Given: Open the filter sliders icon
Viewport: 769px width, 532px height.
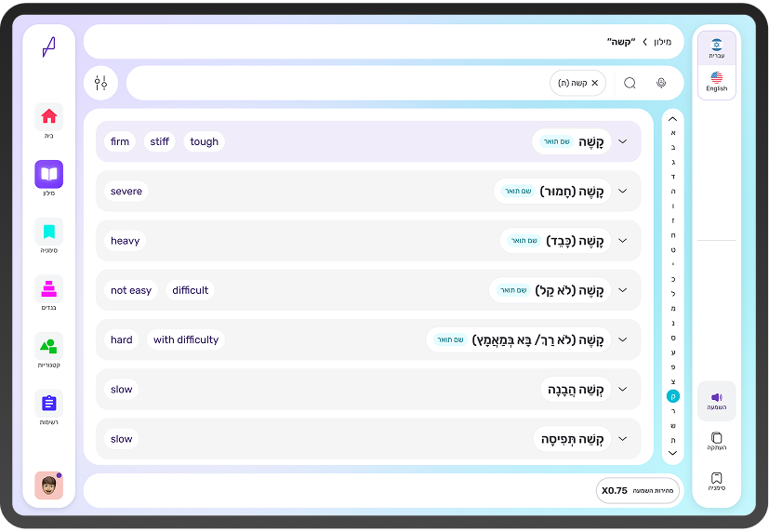Looking at the screenshot, I should click(x=100, y=83).
